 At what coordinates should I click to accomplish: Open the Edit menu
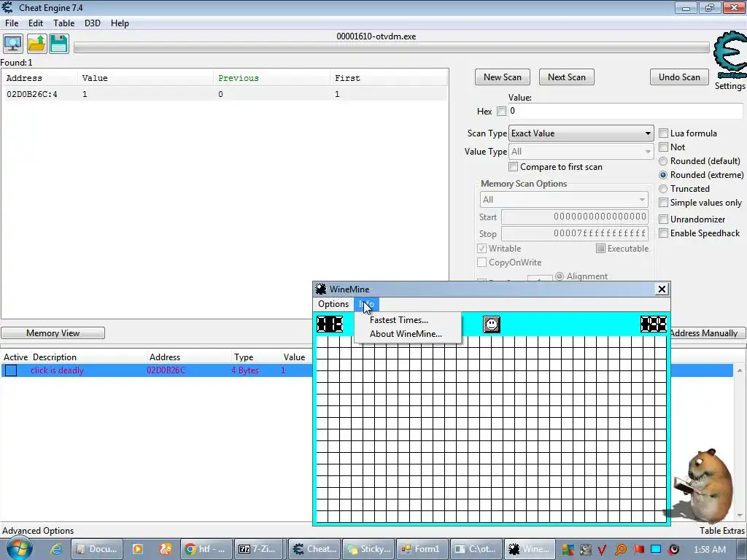pyautogui.click(x=36, y=23)
